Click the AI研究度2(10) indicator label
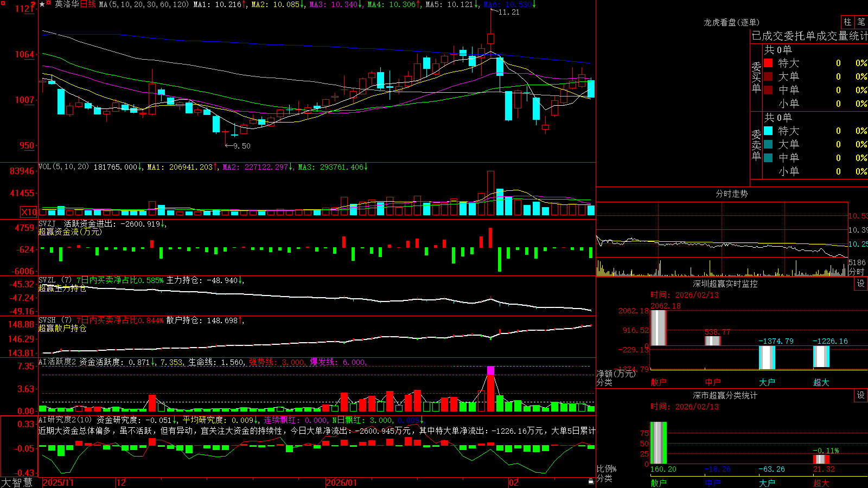This screenshot has width=868, height=488. 65,420
